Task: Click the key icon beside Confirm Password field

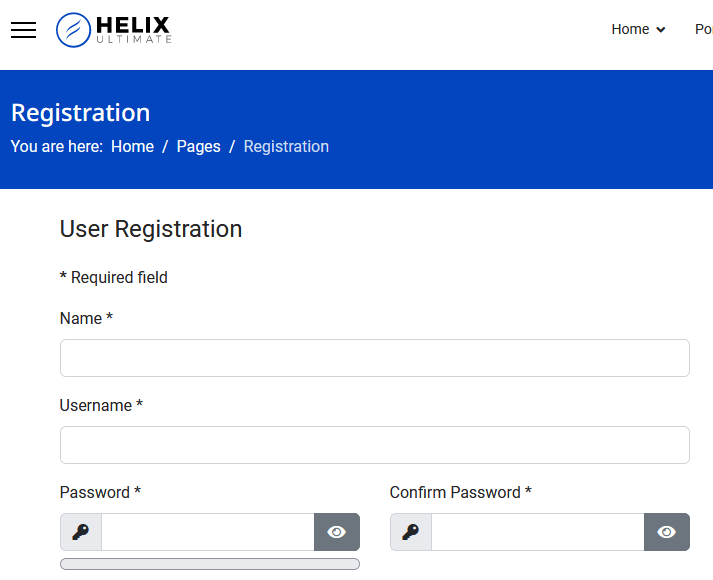Action: [411, 532]
